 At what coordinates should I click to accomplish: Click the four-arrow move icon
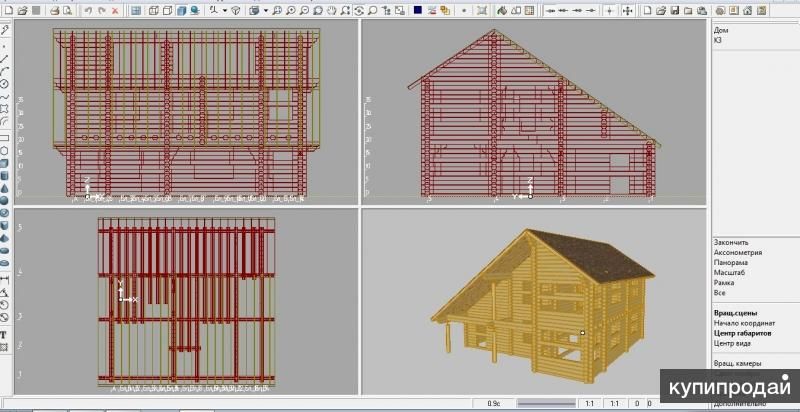click(x=627, y=10)
